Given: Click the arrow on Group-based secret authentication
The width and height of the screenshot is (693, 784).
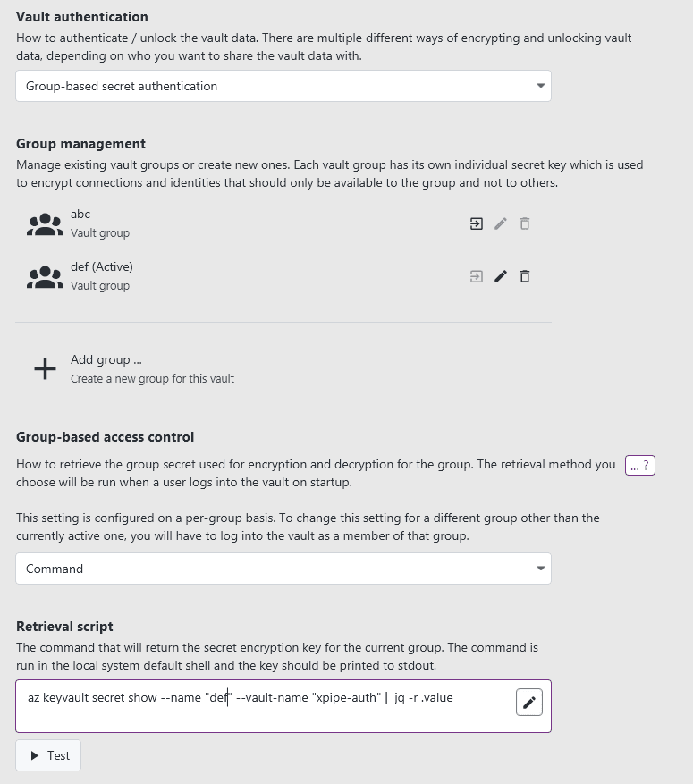Looking at the screenshot, I should 540,87.
